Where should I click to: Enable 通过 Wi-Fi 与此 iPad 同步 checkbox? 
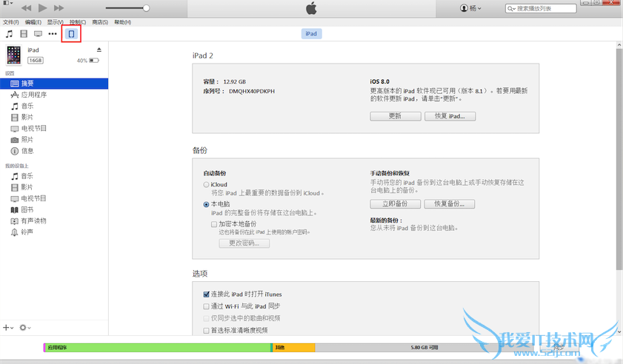206,306
